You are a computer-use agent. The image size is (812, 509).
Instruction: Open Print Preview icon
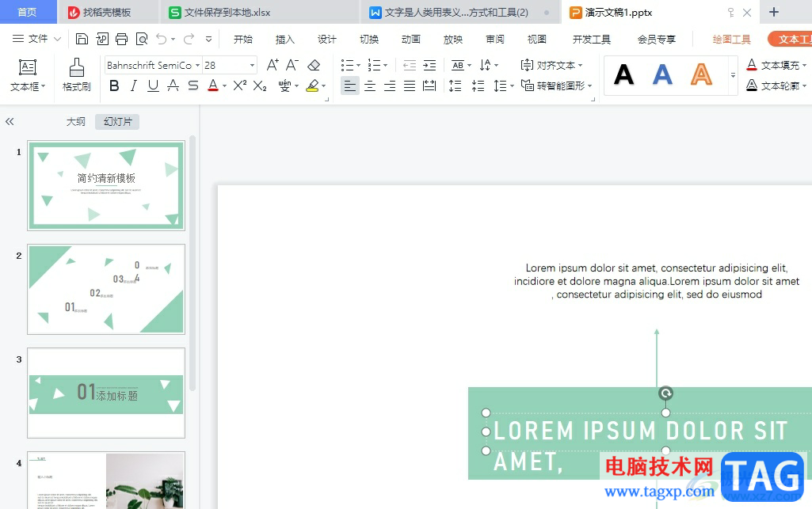click(x=142, y=39)
